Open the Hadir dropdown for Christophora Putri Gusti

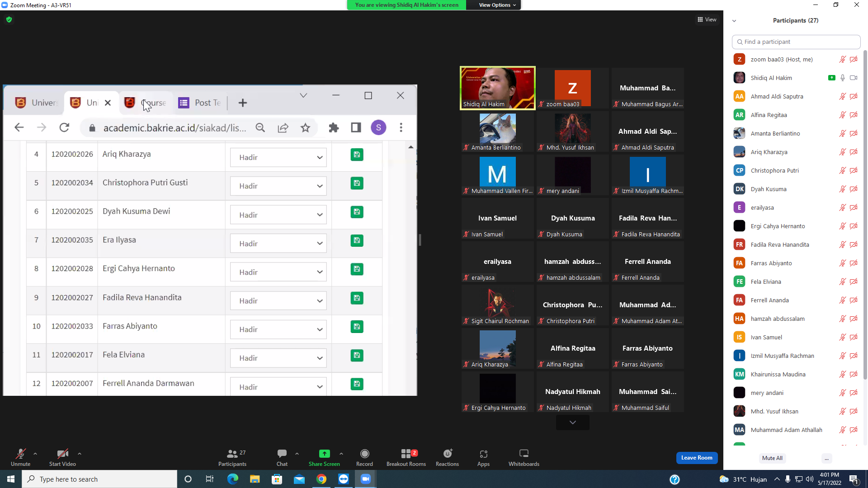[278, 186]
